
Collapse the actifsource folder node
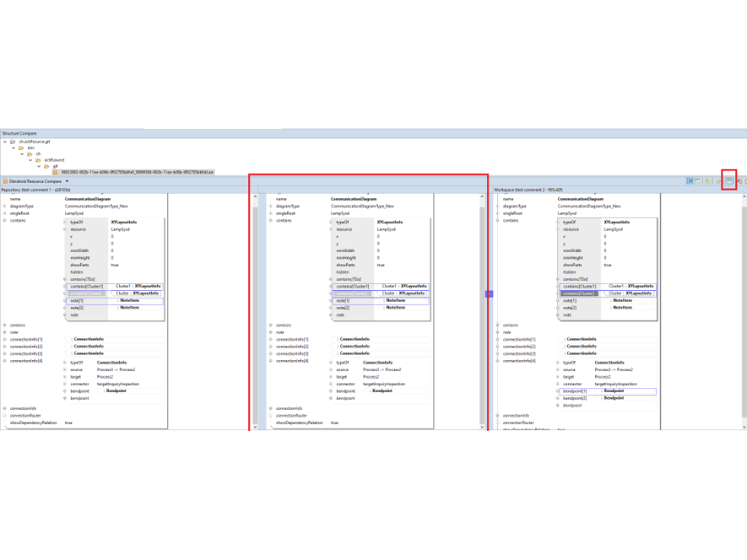(30, 159)
